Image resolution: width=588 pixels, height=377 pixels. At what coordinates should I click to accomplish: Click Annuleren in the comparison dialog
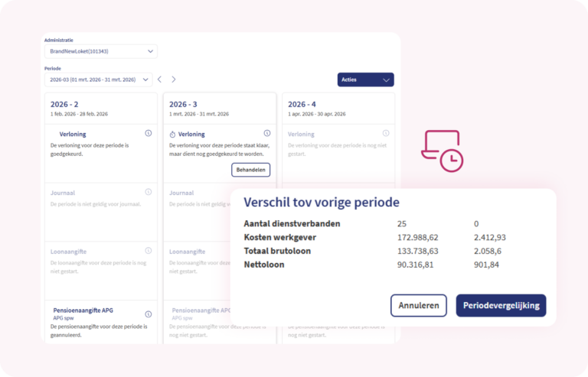point(418,305)
